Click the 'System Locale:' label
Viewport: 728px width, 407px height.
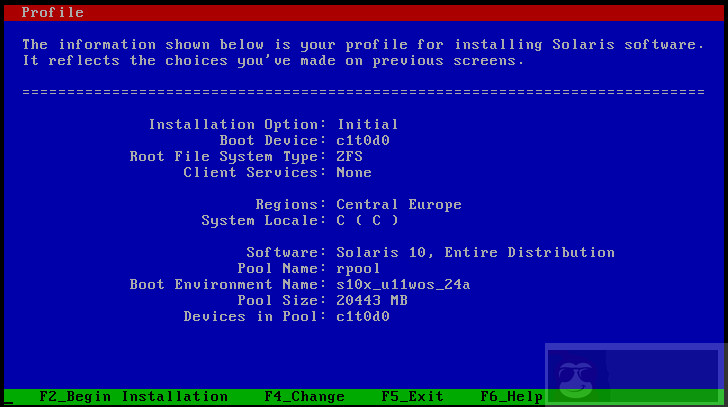264,220
